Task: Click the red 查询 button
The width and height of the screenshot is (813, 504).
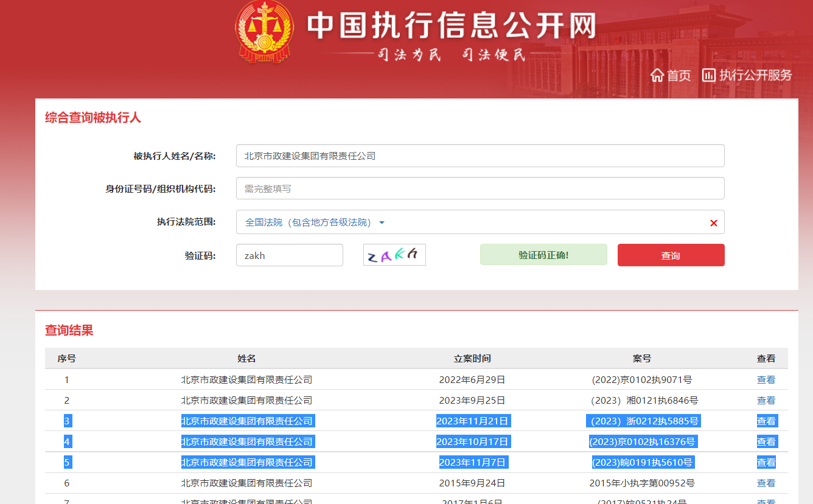Action: (671, 255)
